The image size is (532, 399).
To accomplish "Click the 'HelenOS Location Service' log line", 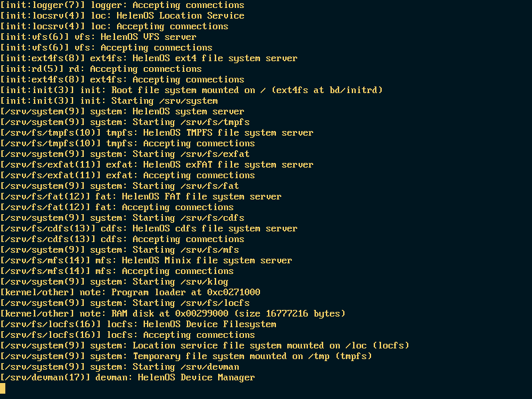I will (122, 16).
